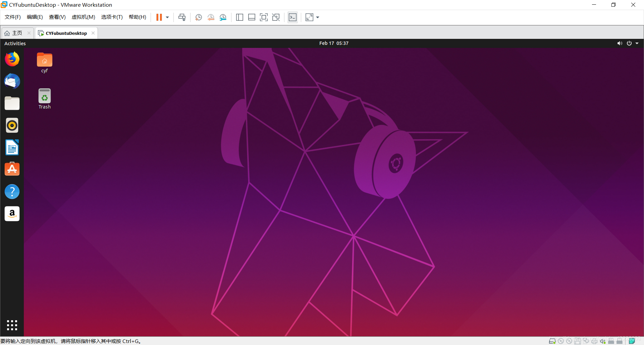Toggle Unity mode off
The image size is (644, 345).
[276, 17]
